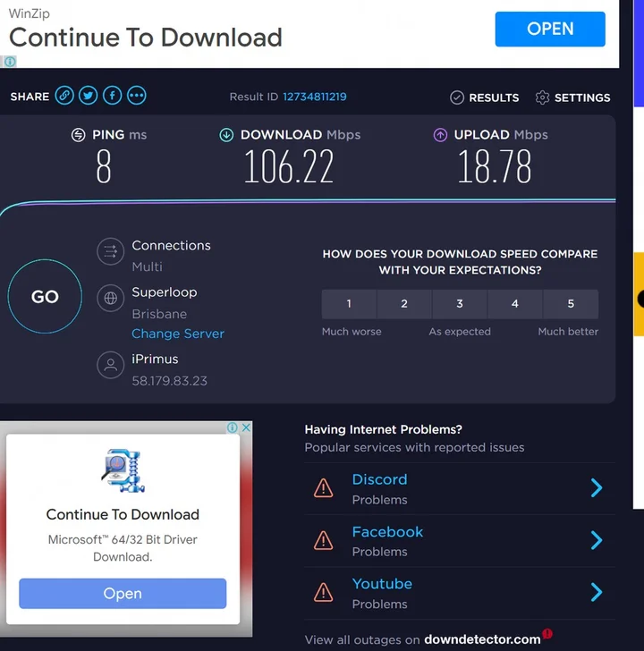Expand Discord problems chevron arrow

click(597, 488)
